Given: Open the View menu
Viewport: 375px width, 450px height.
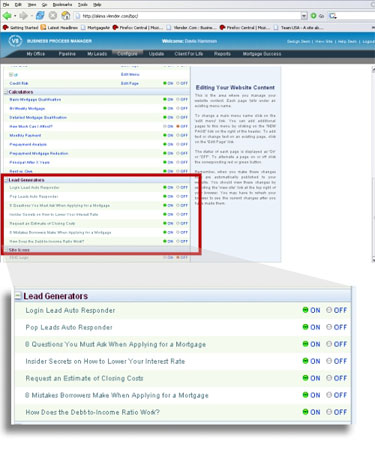Looking at the screenshot, I should (x=32, y=5).
